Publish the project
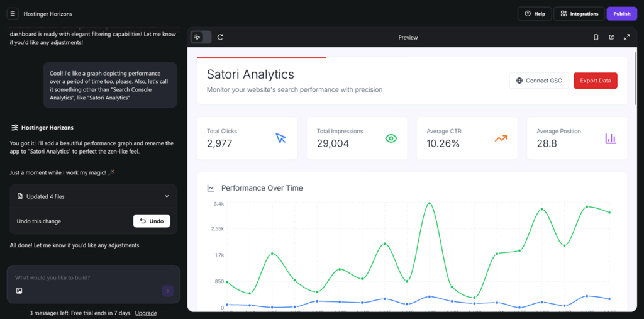 [622, 14]
